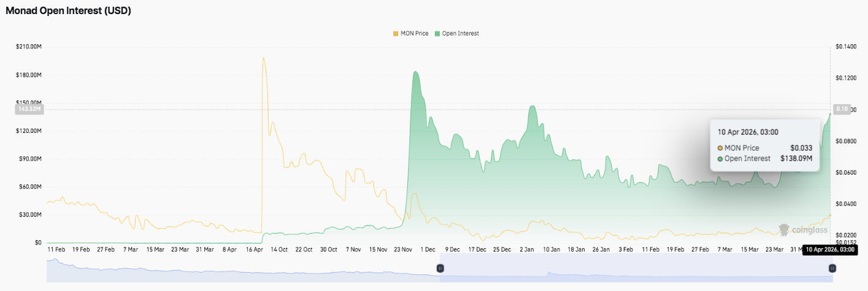Click the tall MON Price spike peak

263,58
